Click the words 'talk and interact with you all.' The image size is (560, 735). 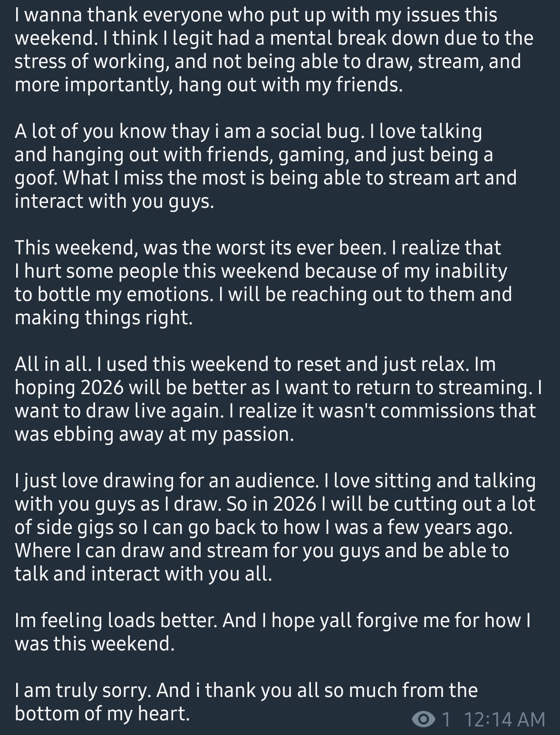[143, 573]
